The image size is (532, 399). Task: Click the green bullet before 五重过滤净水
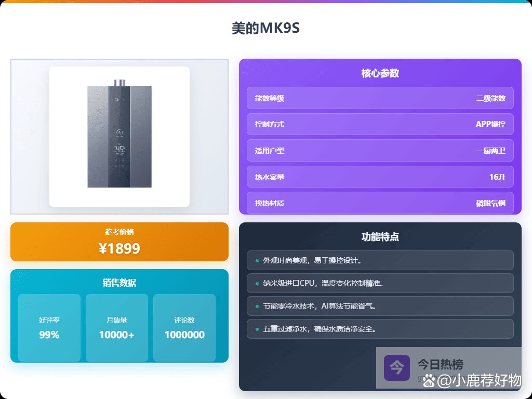tap(257, 329)
